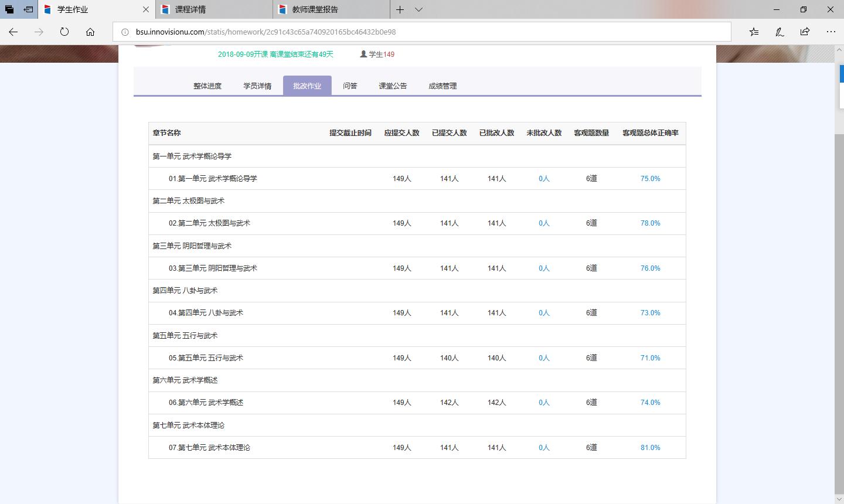Image resolution: width=844 pixels, height=504 pixels.
Task: Click the Set tabs aside icon
Action: point(29,9)
